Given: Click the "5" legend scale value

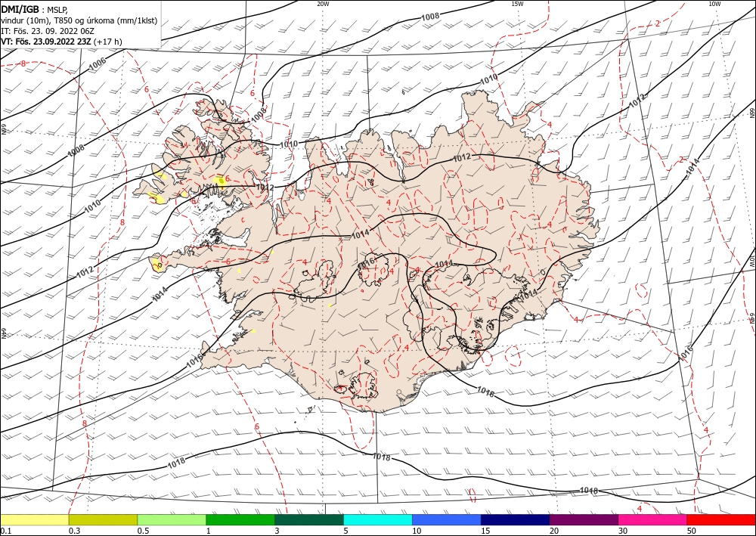Looking at the screenshot, I should [346, 531].
